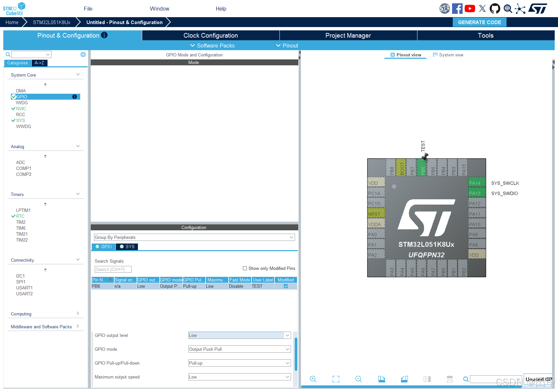Select USART1 in Connectivity list
This screenshot has width=558, height=392.
pyautogui.click(x=24, y=288)
